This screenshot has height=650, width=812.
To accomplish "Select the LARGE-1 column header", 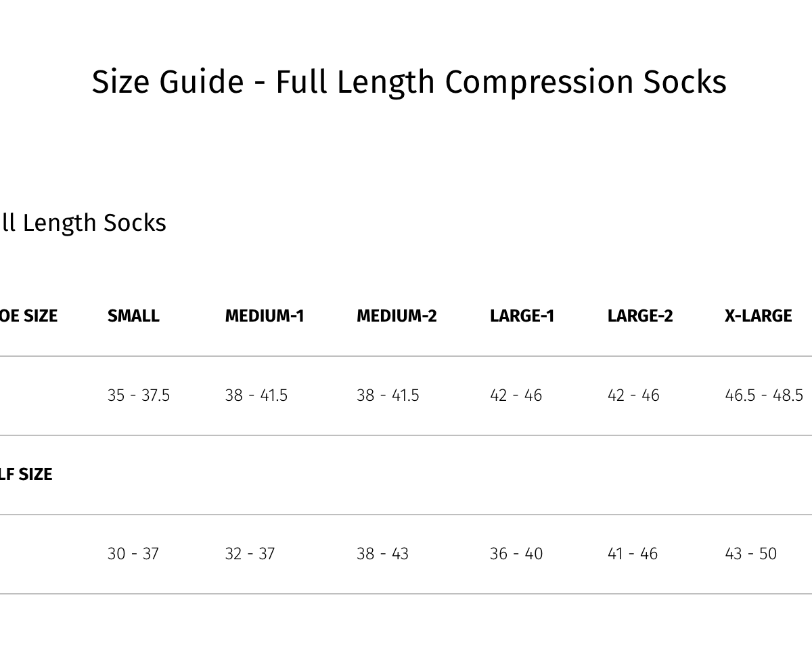I will coord(522,316).
